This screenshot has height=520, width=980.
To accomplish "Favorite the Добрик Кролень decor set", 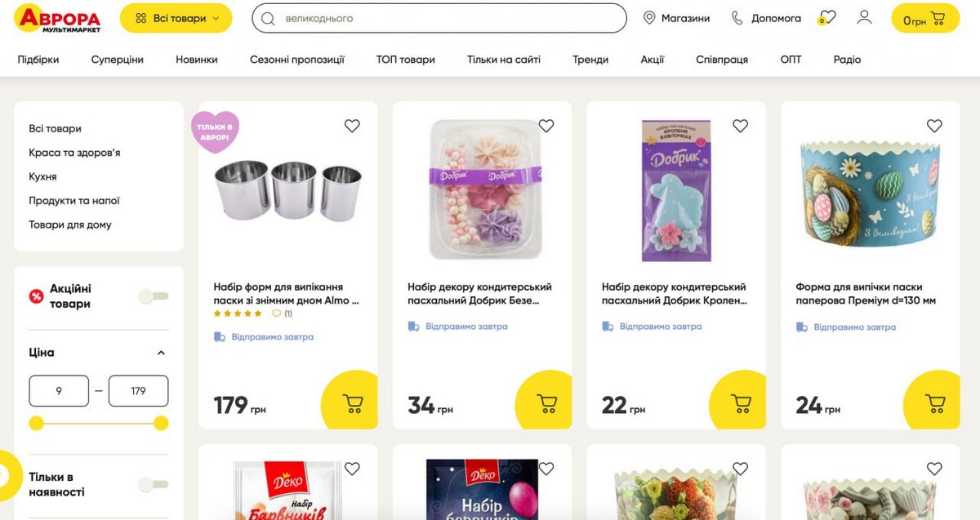I will click(740, 126).
